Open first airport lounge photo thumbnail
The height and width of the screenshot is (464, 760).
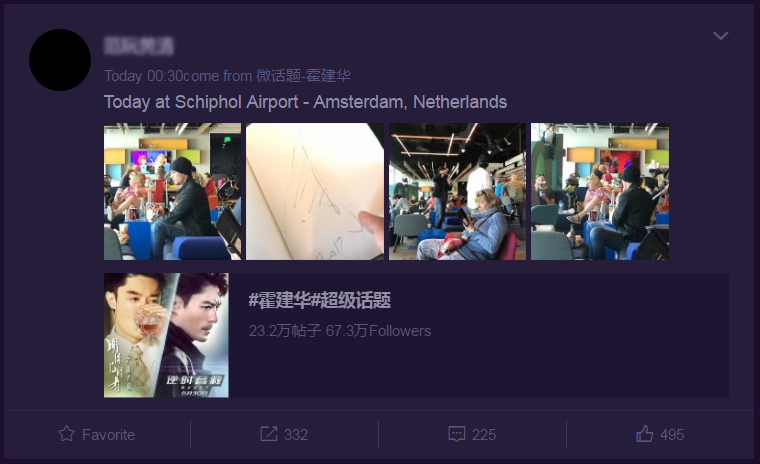pyautogui.click(x=172, y=192)
